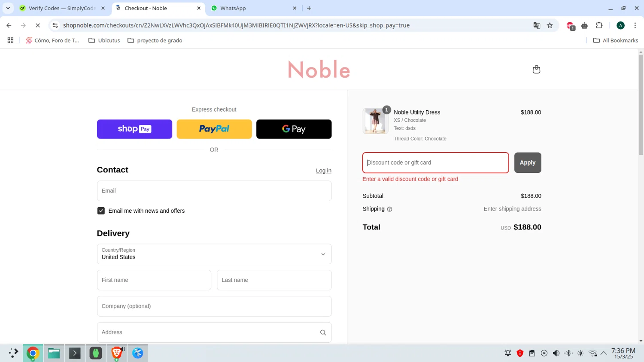Open the brightness tray icon
The image size is (644, 362).
click(x=580, y=353)
